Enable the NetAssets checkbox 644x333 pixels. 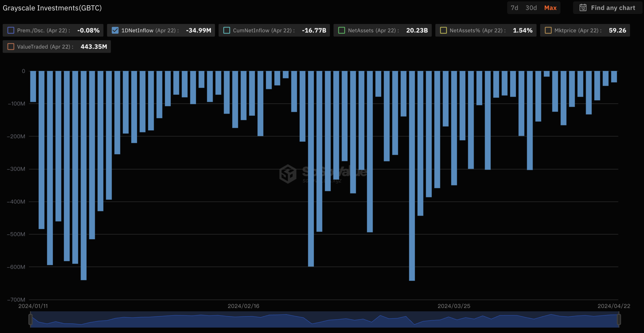pyautogui.click(x=341, y=31)
